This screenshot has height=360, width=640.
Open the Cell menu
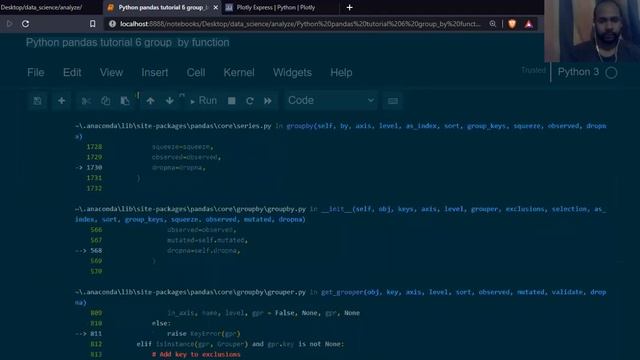point(196,72)
